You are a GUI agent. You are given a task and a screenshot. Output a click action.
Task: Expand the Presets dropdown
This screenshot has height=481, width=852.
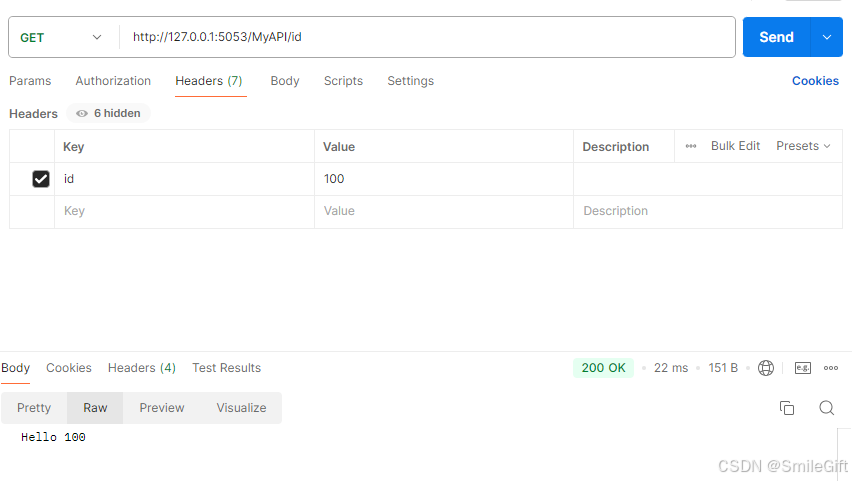point(803,146)
